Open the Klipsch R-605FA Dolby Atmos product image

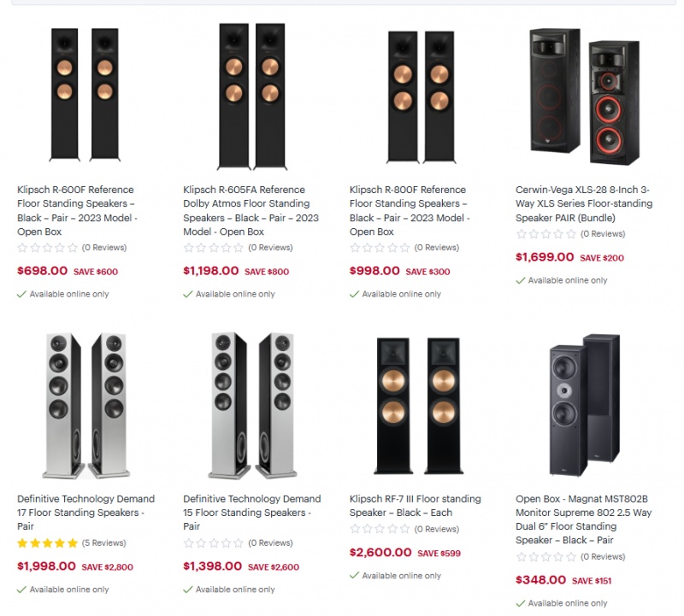tap(252, 97)
